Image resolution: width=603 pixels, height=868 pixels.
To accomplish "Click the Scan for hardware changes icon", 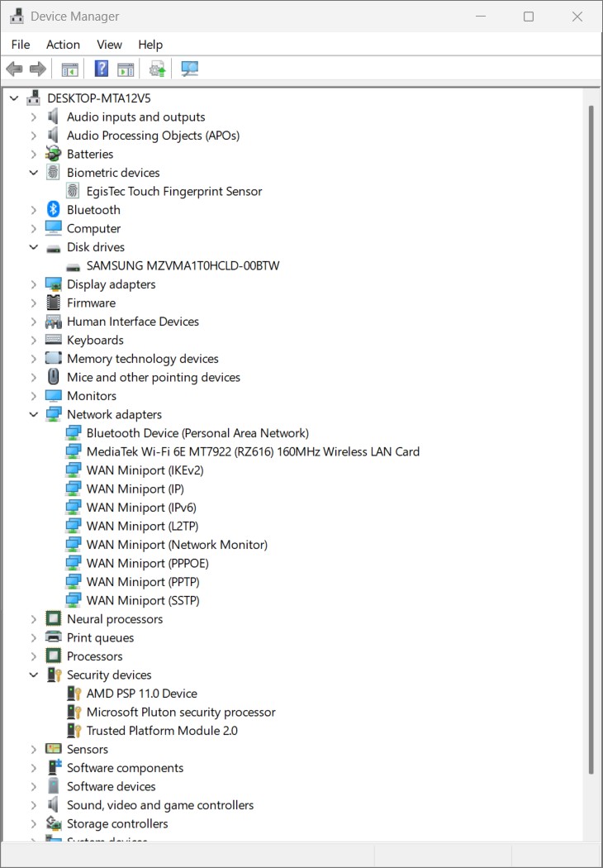I will coord(190,69).
